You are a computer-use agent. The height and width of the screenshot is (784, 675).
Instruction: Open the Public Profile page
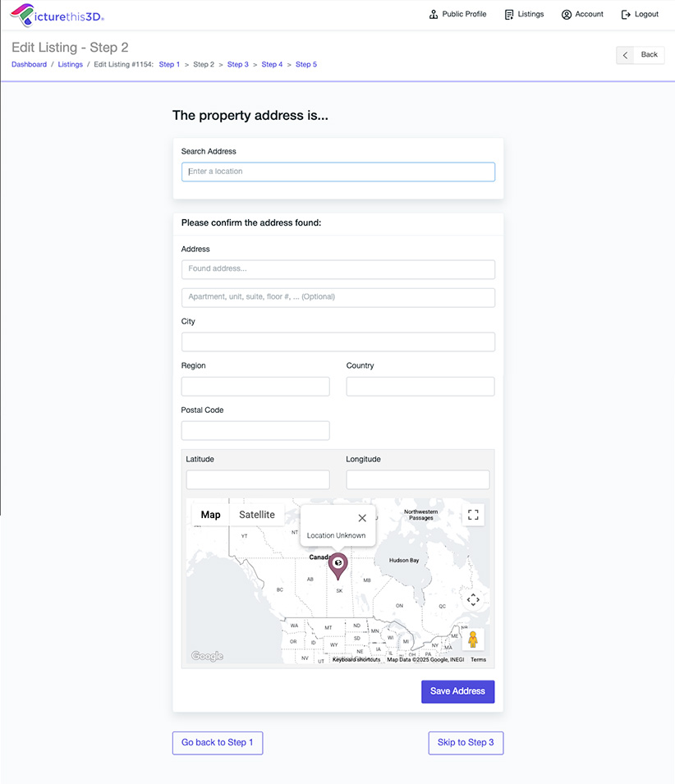tap(457, 15)
